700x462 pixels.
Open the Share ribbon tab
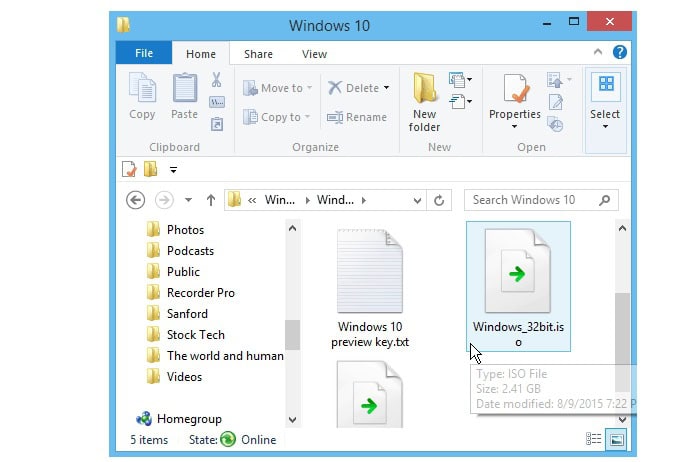point(258,54)
